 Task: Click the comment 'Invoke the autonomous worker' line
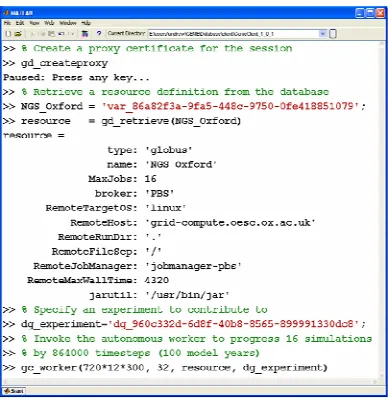203,339
